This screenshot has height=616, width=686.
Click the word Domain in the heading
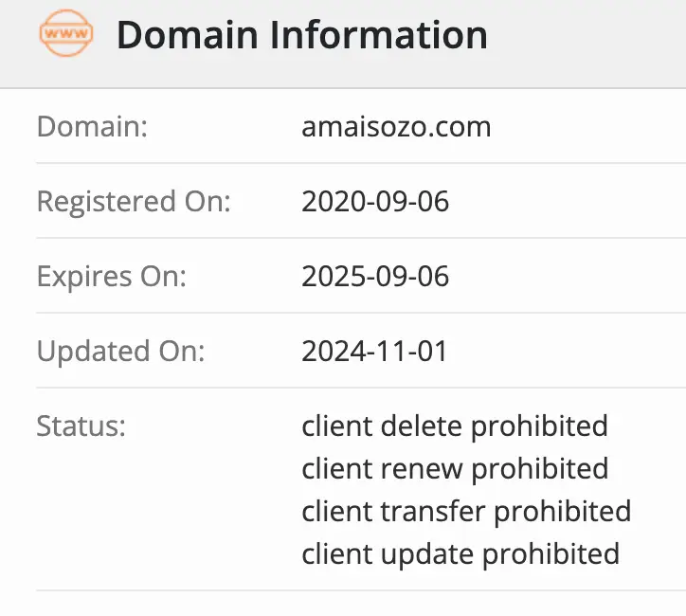coord(187,36)
